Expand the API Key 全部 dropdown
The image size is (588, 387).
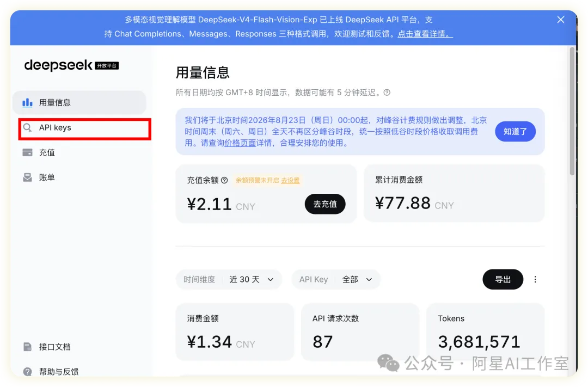336,279
